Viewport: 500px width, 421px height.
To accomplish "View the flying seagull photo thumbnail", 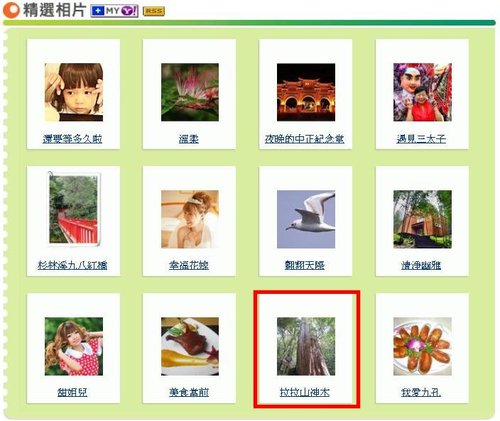I will tap(306, 219).
